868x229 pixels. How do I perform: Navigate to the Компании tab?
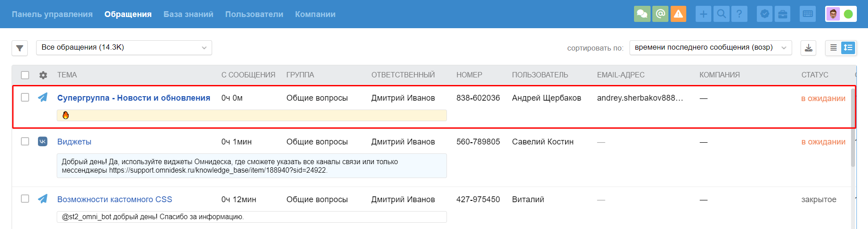tap(315, 14)
